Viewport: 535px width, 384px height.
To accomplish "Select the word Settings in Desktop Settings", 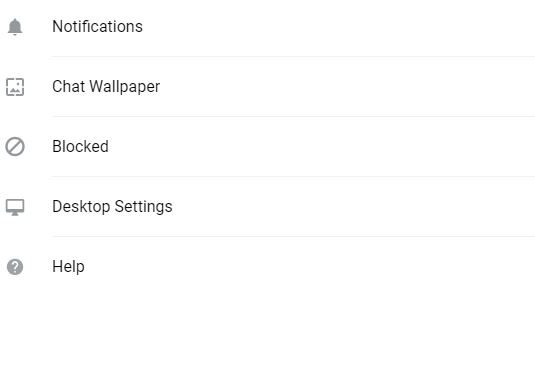I will (x=143, y=207).
